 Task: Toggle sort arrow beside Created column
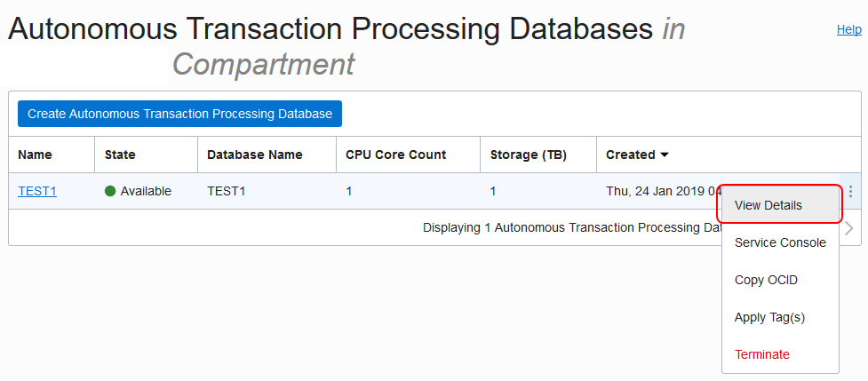click(x=664, y=155)
